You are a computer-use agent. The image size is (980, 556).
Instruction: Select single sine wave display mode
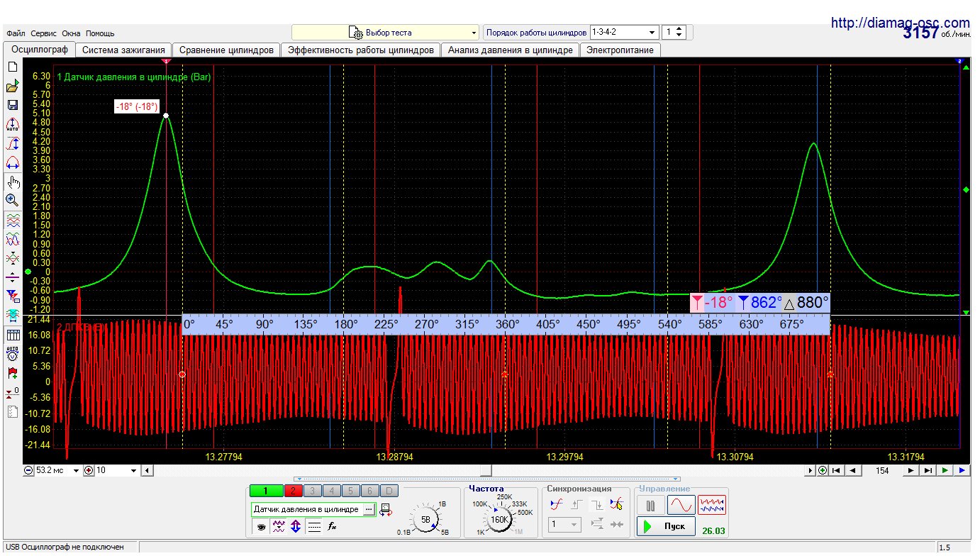tap(681, 505)
